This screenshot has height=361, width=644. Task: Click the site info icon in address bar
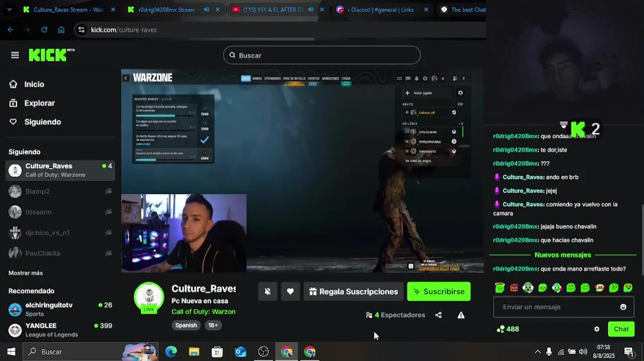pyautogui.click(x=82, y=30)
